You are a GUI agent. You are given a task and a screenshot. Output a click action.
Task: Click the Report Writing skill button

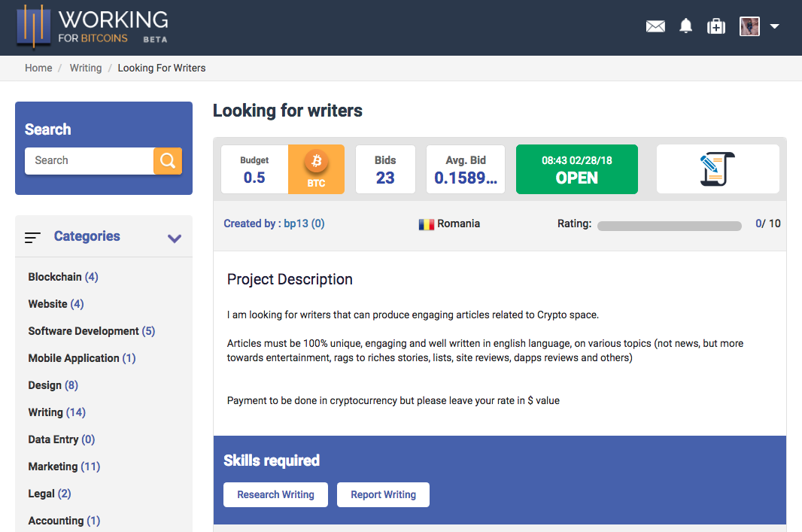383,494
